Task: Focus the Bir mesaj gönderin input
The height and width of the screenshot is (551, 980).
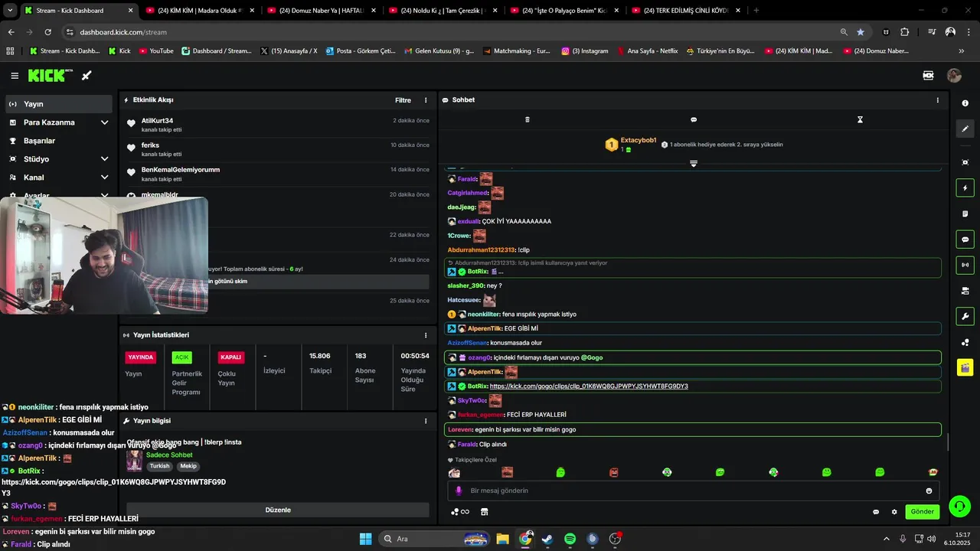Action: coord(693,491)
